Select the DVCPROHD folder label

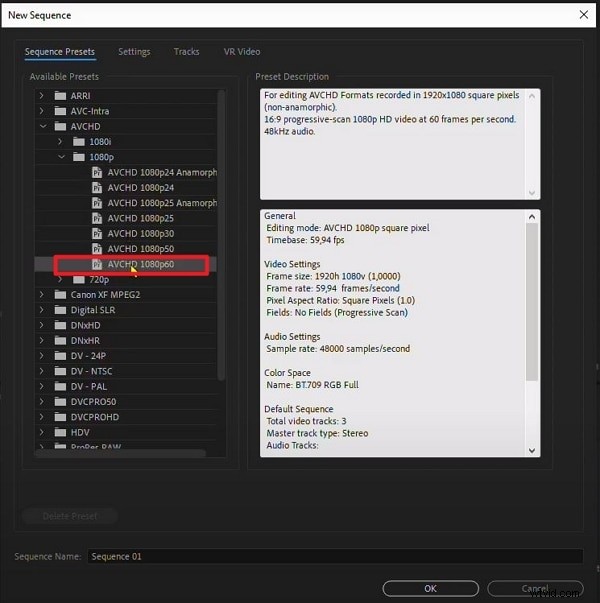point(95,417)
